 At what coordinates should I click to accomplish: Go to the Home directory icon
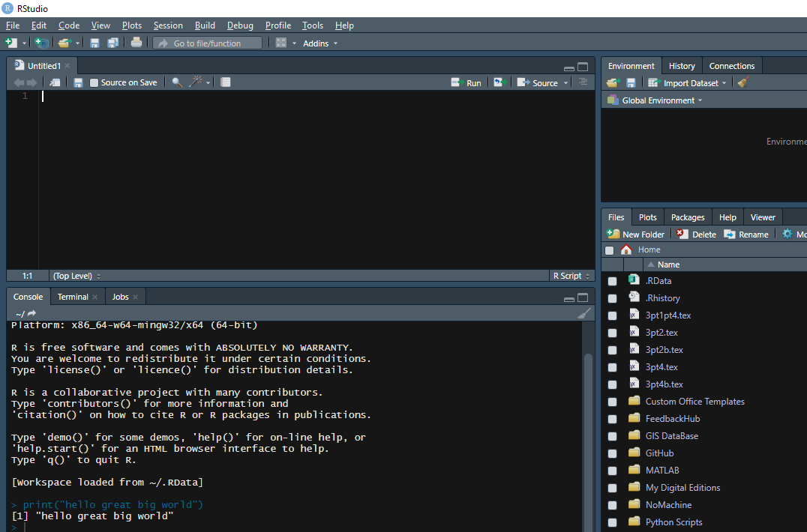[625, 250]
